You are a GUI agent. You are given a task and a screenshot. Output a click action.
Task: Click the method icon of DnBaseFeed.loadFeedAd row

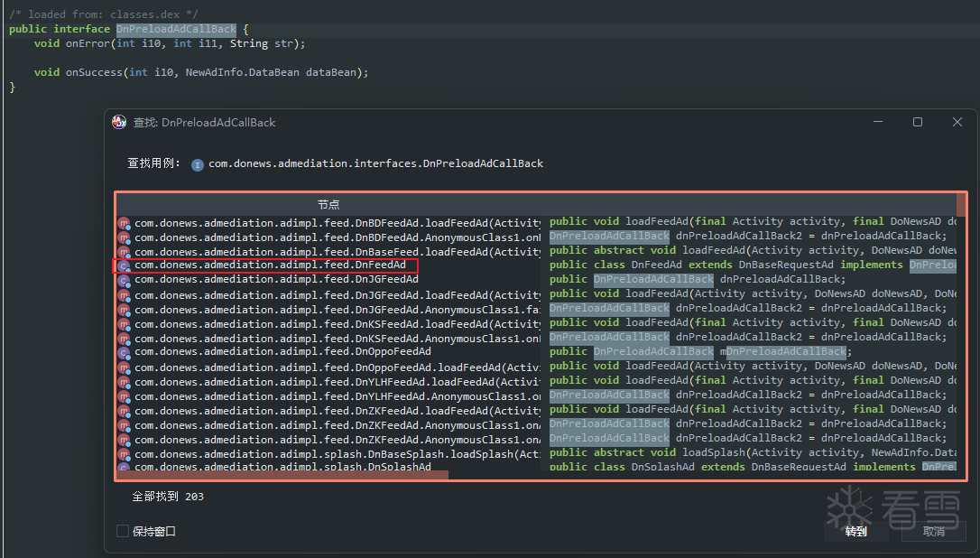125,252
